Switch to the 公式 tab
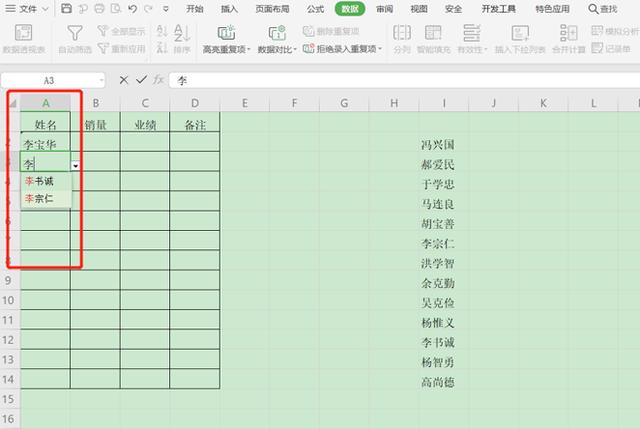Viewport: 640px width, 429px height. click(315, 9)
